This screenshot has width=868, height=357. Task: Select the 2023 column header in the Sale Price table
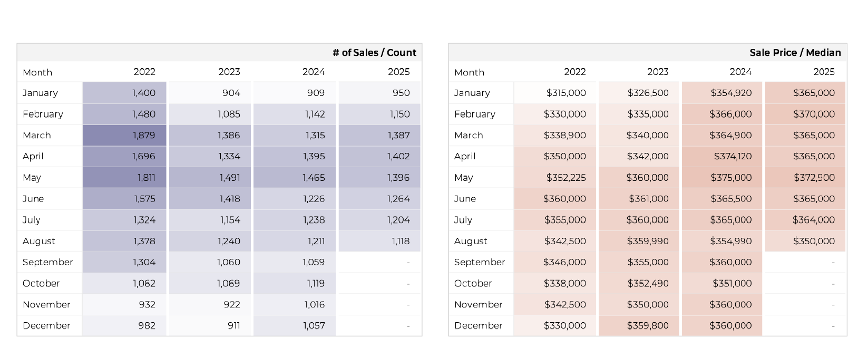[x=658, y=72]
